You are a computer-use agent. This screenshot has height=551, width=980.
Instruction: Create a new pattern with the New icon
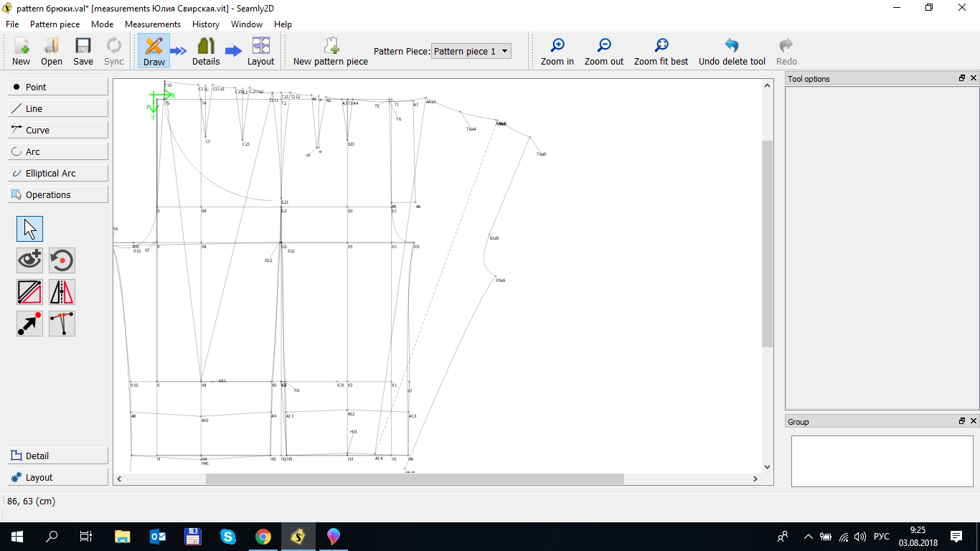pos(21,51)
